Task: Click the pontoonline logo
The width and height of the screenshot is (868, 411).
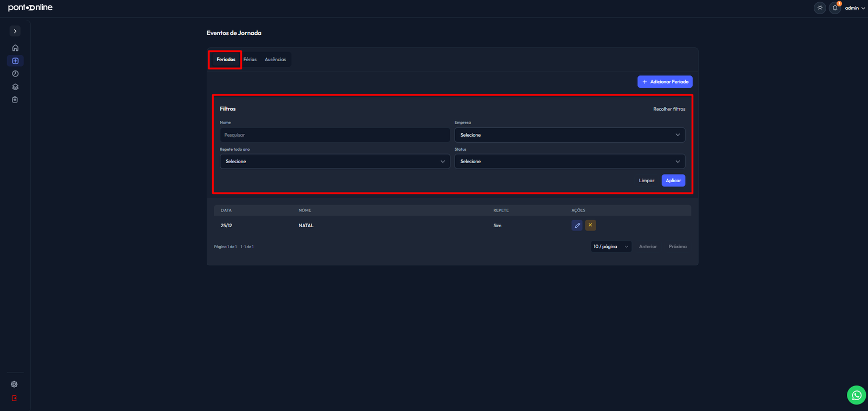Action: coord(30,8)
